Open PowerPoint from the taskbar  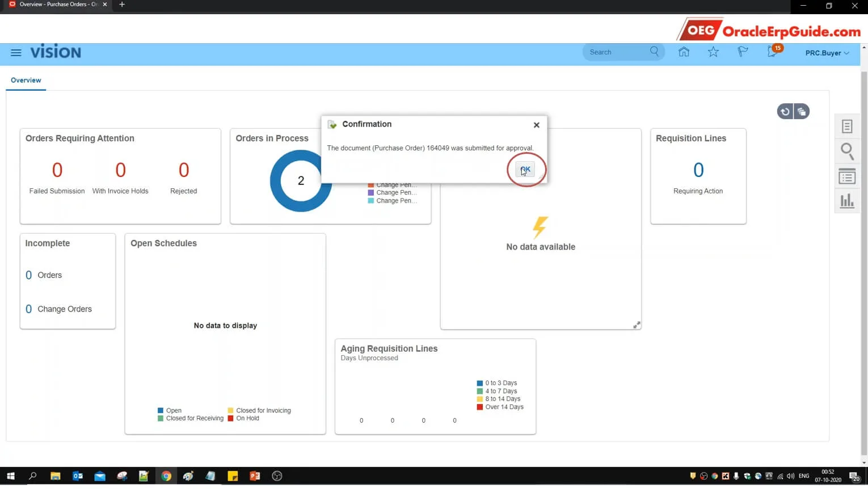tap(255, 477)
